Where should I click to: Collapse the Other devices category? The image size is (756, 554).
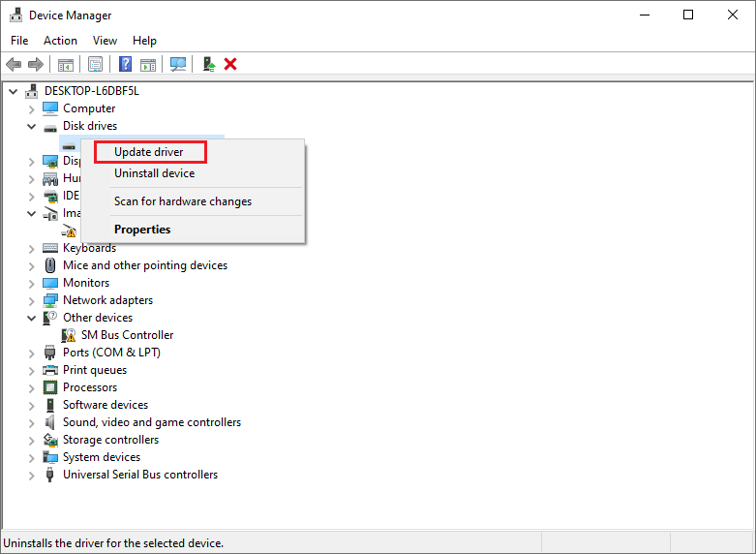click(31, 318)
